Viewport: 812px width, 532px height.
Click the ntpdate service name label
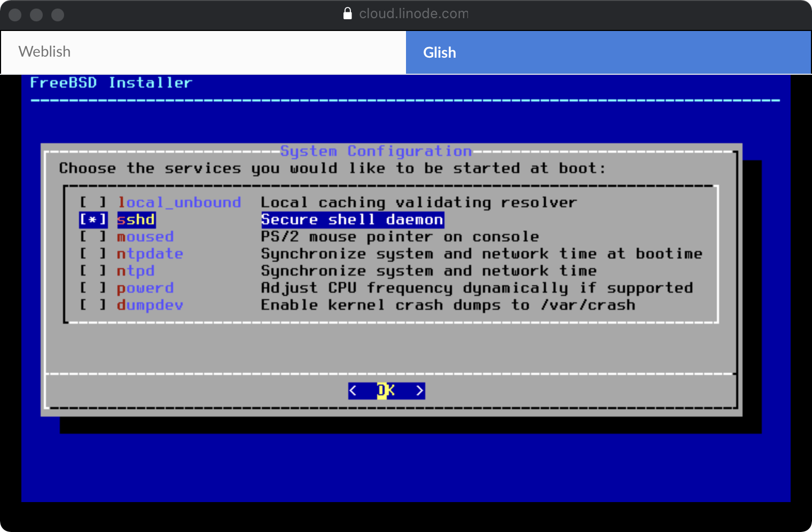pos(150,254)
